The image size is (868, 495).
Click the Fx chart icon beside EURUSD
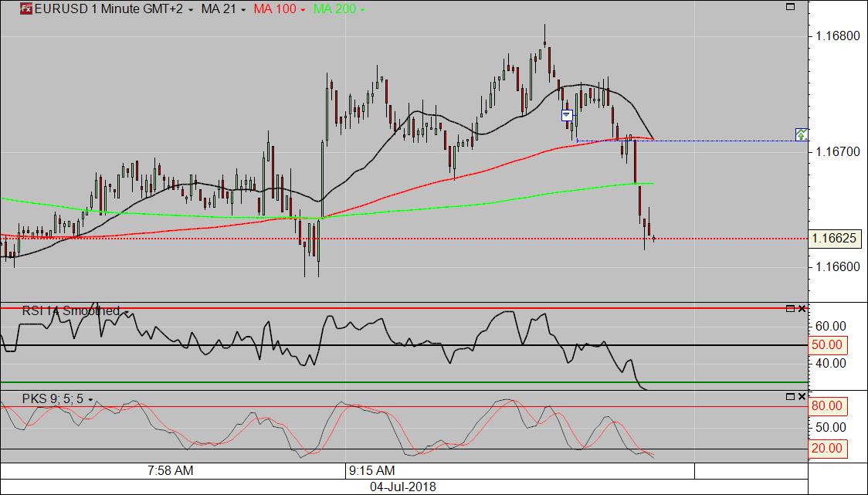pyautogui.click(x=25, y=9)
